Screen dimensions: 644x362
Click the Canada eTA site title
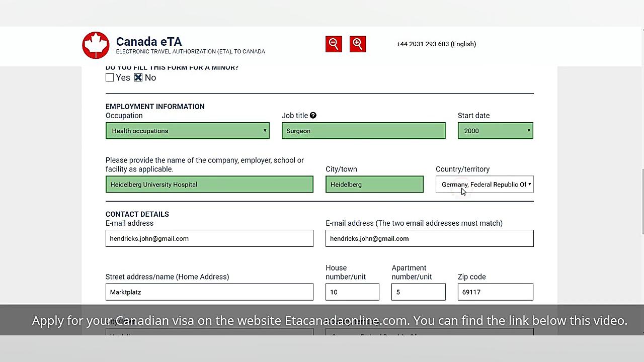[x=149, y=42]
